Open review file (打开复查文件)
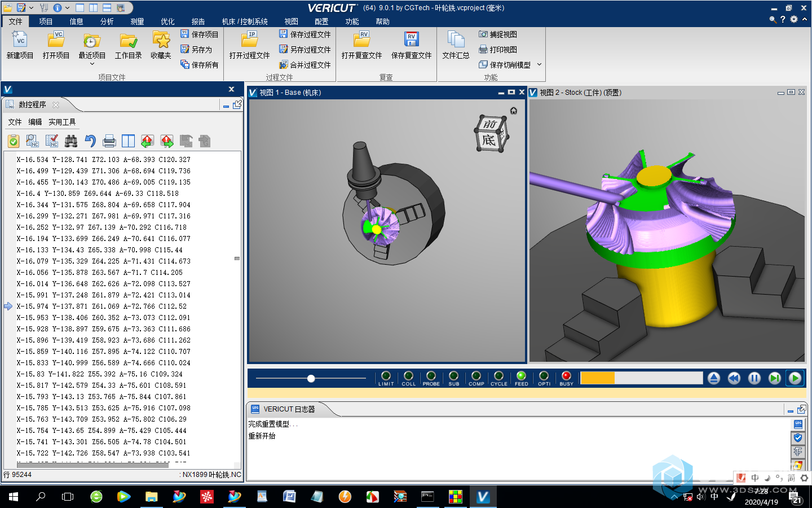The width and height of the screenshot is (812, 508). tap(361, 45)
